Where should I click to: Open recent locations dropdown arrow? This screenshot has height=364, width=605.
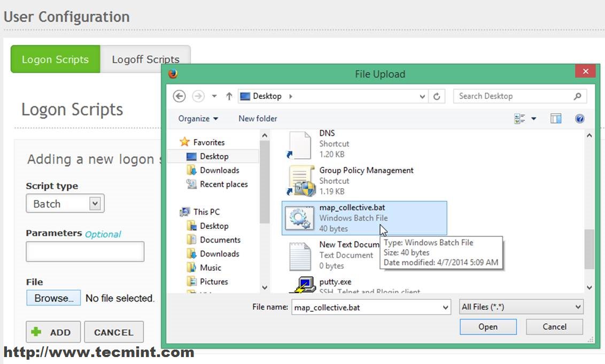tap(214, 96)
